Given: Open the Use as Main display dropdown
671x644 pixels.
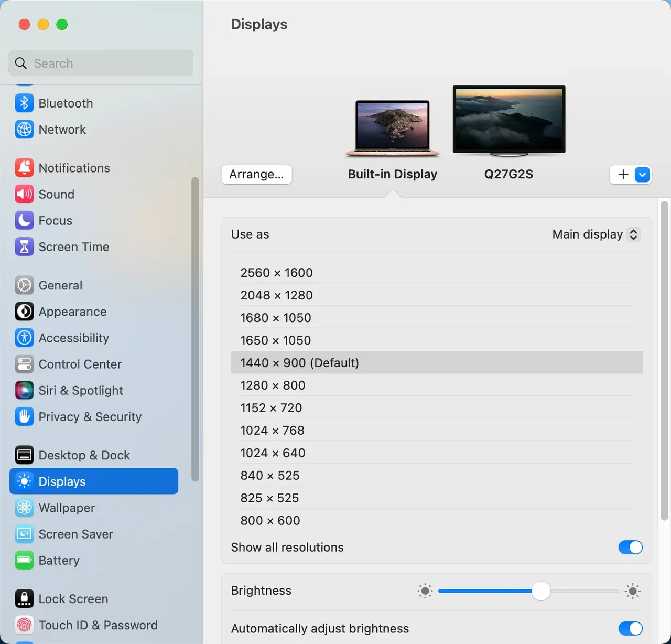Looking at the screenshot, I should click(596, 234).
